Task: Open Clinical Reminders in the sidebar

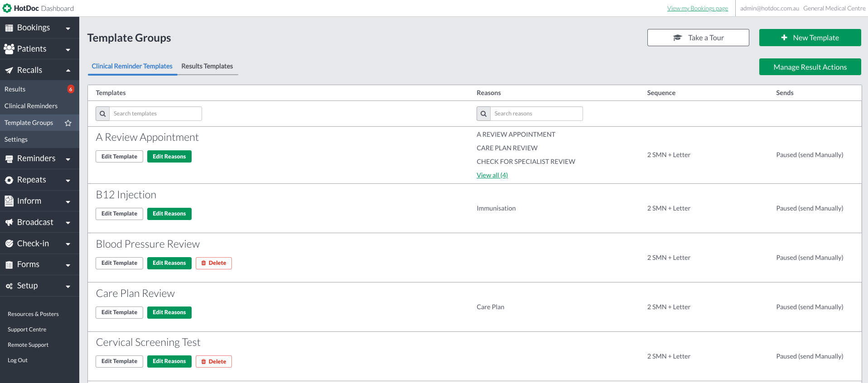Action: point(39,106)
